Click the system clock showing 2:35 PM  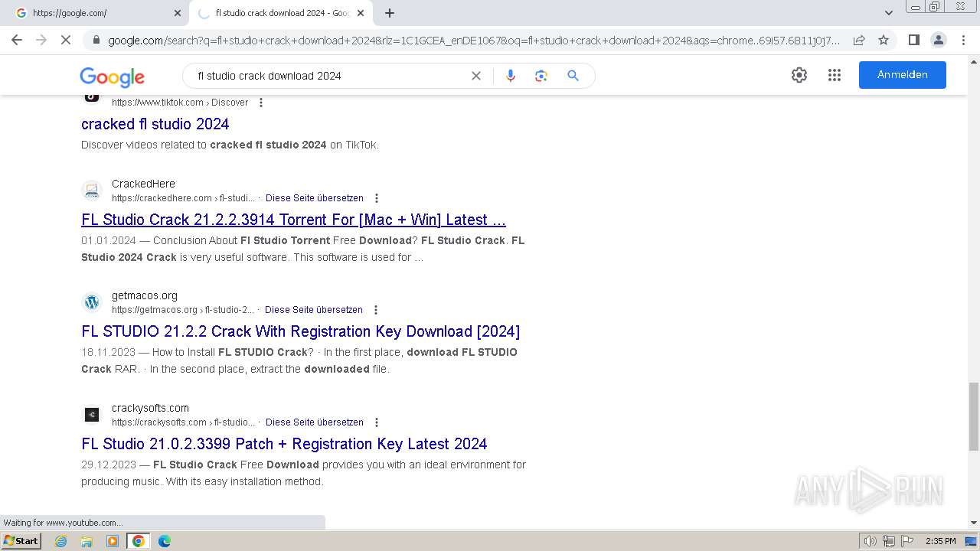pyautogui.click(x=940, y=541)
